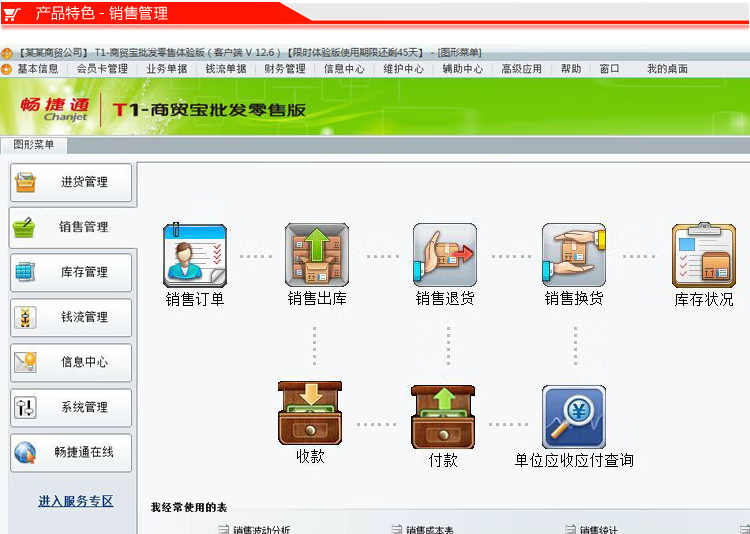The image size is (750, 534).
Task: Open the 会员卡管理 menu
Action: pos(102,69)
